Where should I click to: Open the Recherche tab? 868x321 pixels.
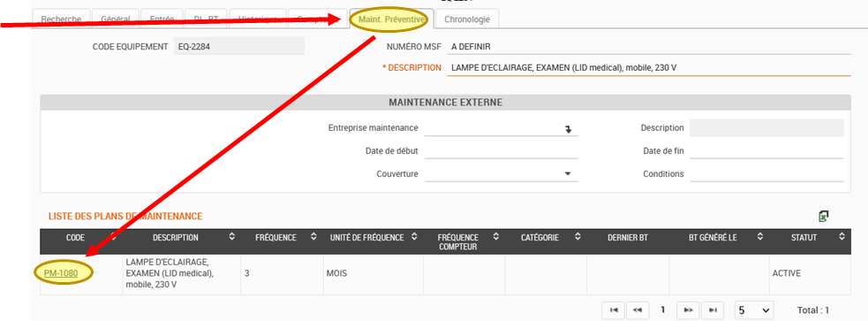(62, 19)
